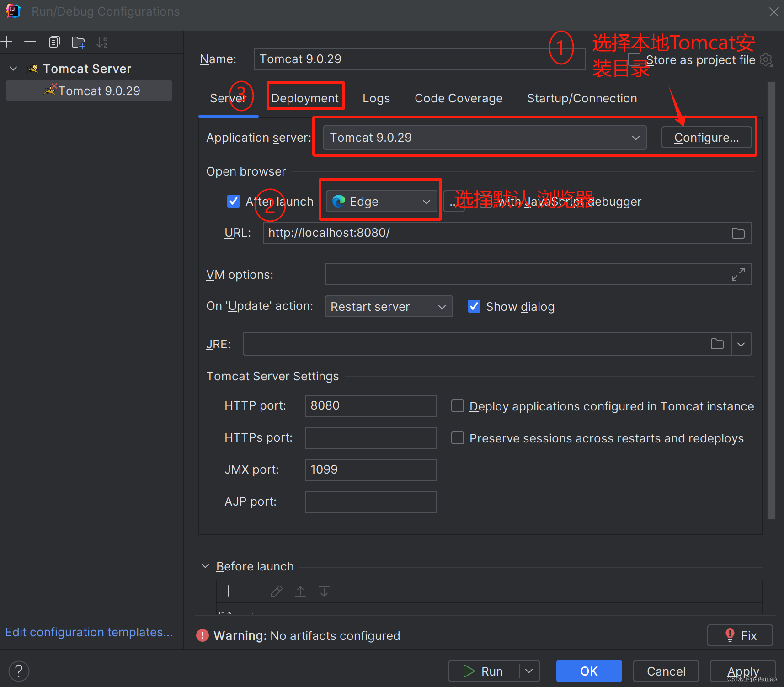Select Tomcat 9.0.29 in configuration tree
Image resolution: width=784 pixels, height=687 pixels.
pyautogui.click(x=89, y=91)
